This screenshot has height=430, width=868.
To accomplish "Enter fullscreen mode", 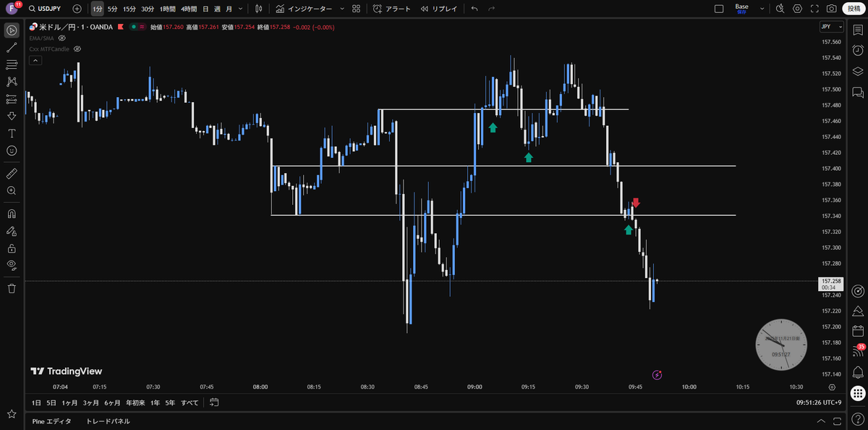I will tap(814, 9).
